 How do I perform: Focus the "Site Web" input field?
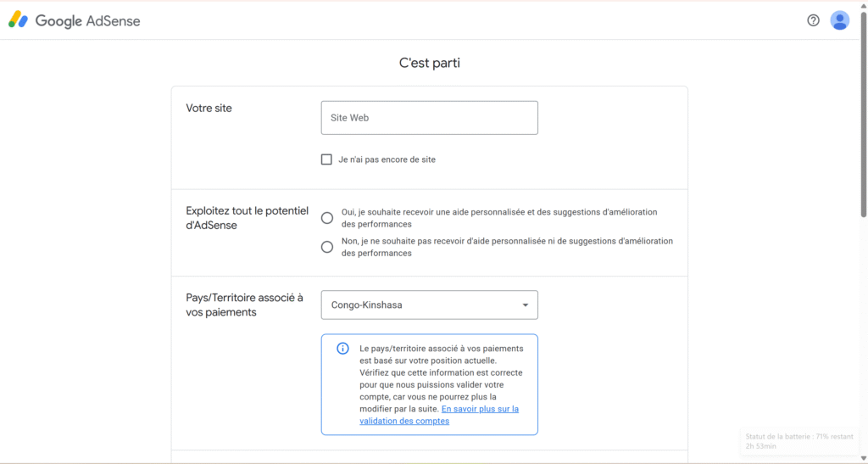coord(429,118)
